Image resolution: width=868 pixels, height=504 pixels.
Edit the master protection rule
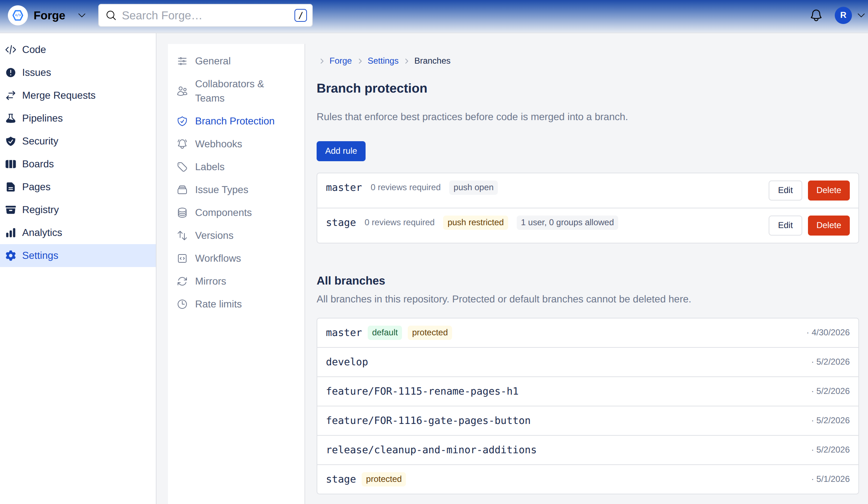click(785, 191)
